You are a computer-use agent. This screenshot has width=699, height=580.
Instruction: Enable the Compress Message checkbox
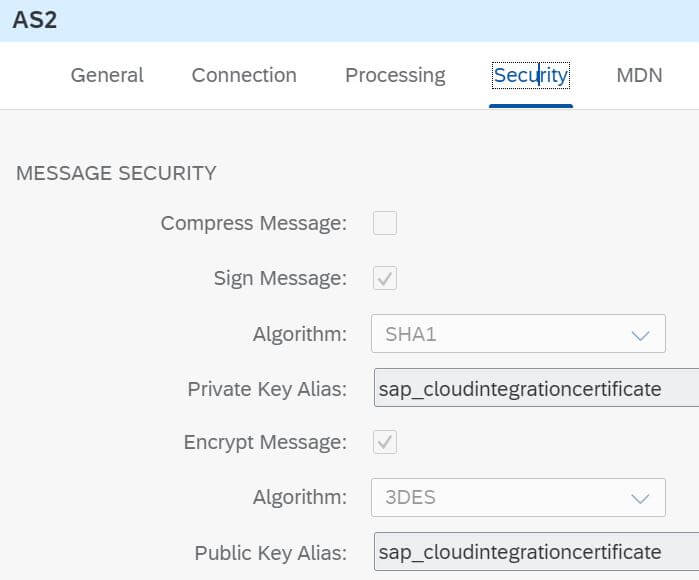click(x=385, y=223)
